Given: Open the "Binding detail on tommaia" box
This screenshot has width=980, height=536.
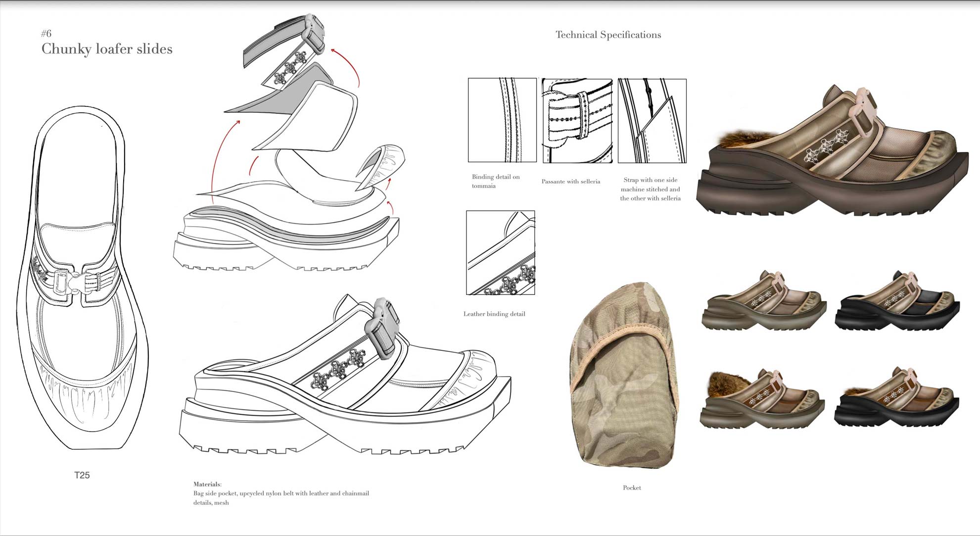Looking at the screenshot, I should pyautogui.click(x=502, y=120).
